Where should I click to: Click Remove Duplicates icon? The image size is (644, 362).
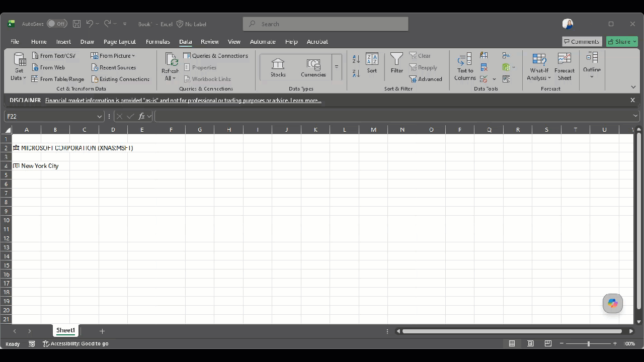click(x=484, y=67)
